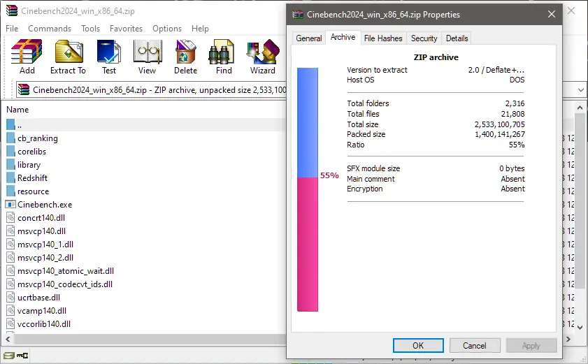Click the Packed size value 1,400,141,267

(x=500, y=134)
